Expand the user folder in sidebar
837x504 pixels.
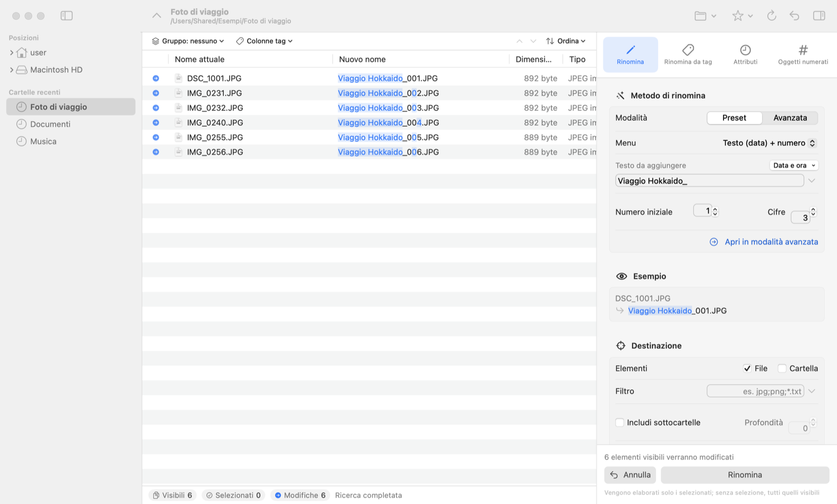pyautogui.click(x=12, y=53)
